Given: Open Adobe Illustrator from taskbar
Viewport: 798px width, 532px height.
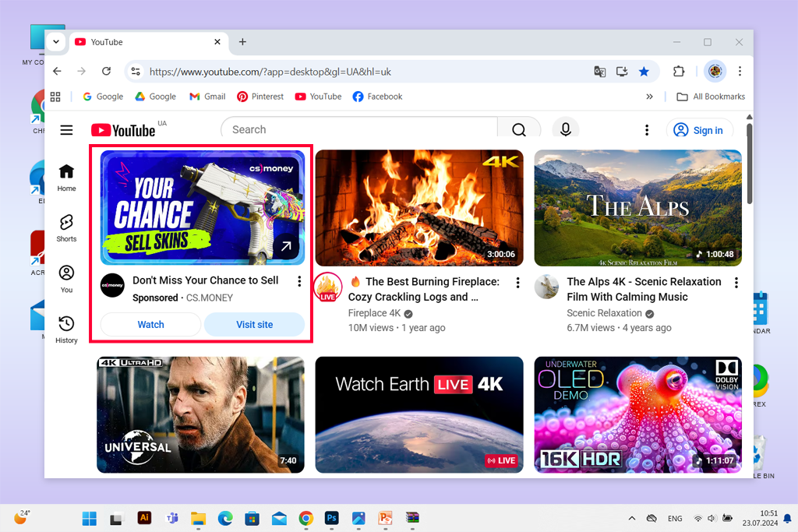Looking at the screenshot, I should (144, 518).
